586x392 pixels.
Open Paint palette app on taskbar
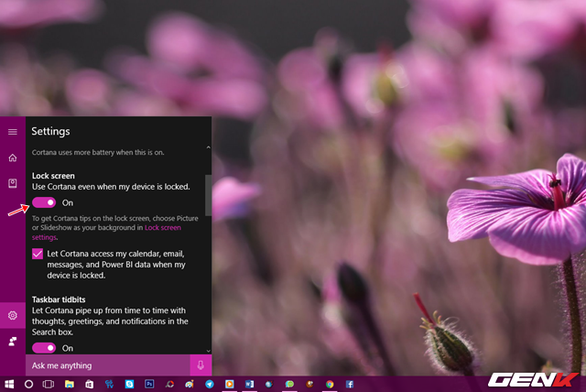pyautogui.click(x=190, y=384)
